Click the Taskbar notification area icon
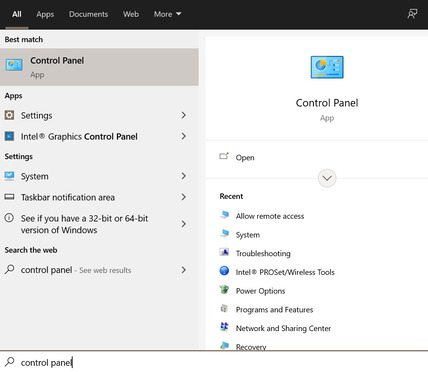428x372 pixels. [x=9, y=197]
